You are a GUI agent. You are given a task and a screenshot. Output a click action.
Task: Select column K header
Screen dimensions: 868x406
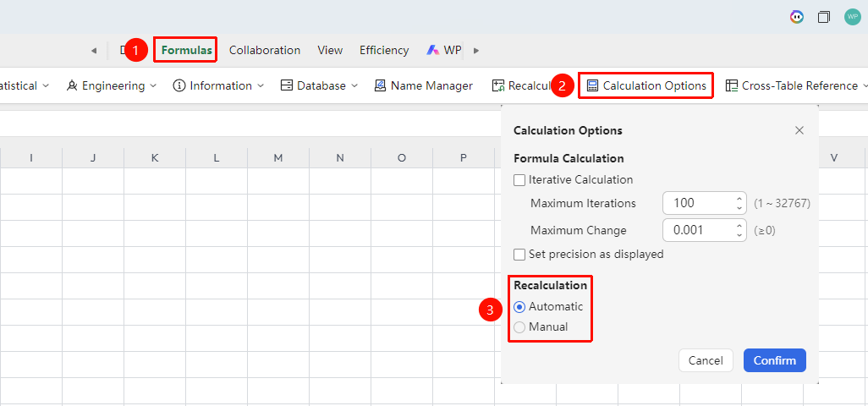155,157
